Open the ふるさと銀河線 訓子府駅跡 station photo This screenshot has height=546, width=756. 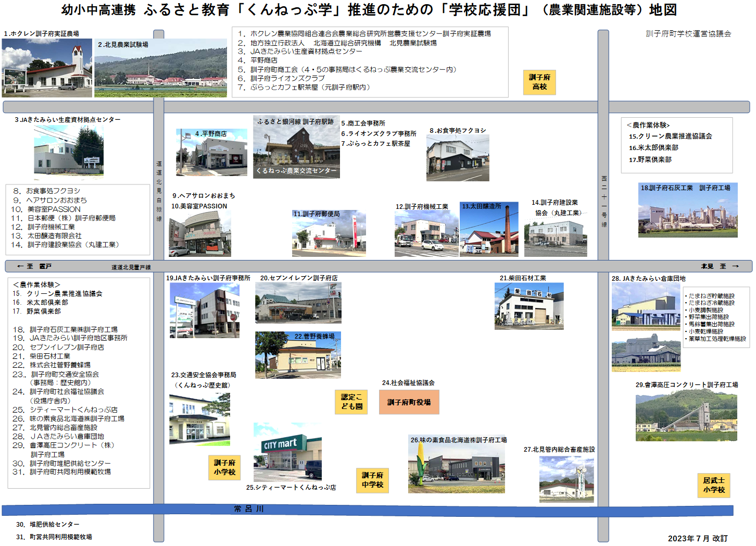coord(296,147)
